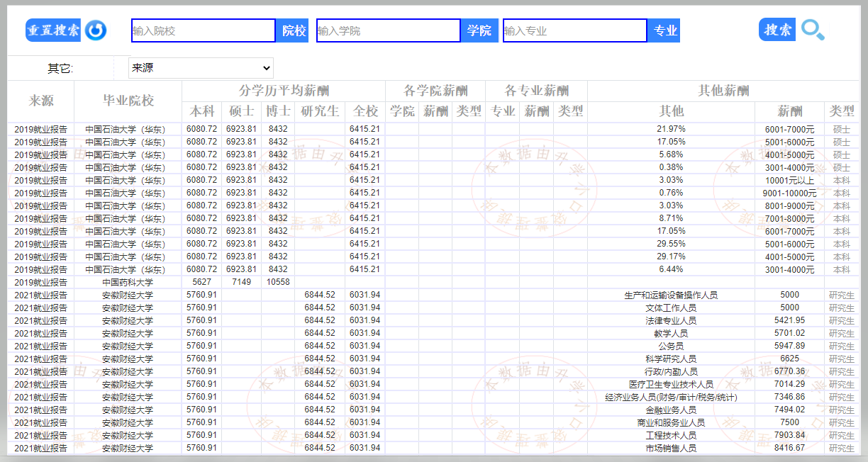The height and width of the screenshot is (462, 868).
Task: Click the 分学历平均薪酬 header group
Action: pyautogui.click(x=284, y=91)
